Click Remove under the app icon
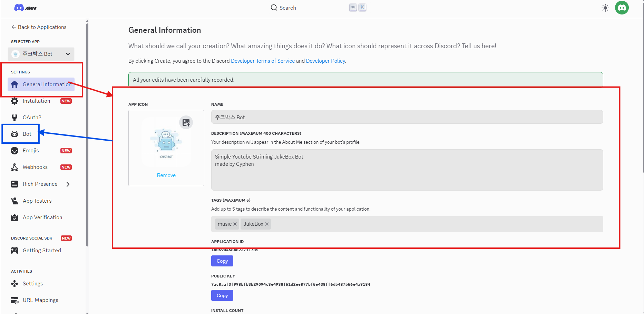Viewport: 644px width, 314px height. pyautogui.click(x=166, y=175)
